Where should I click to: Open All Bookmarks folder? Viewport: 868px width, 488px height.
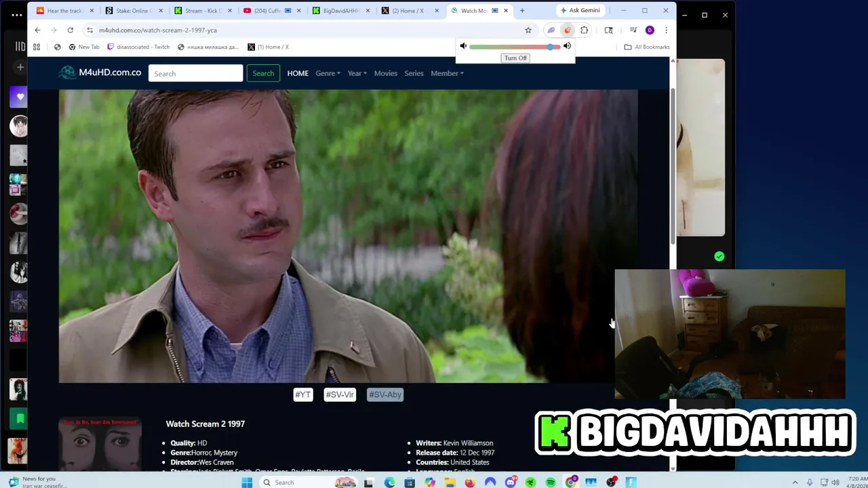pos(647,47)
